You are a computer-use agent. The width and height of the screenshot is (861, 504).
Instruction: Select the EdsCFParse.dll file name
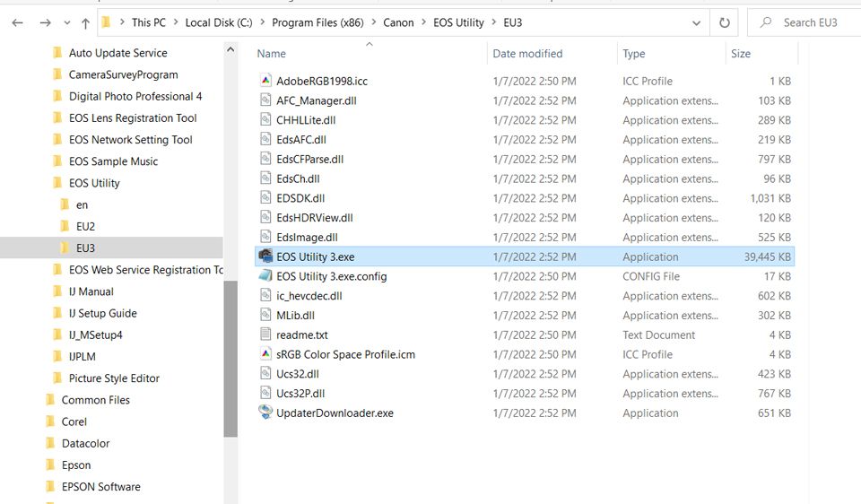pyautogui.click(x=309, y=160)
